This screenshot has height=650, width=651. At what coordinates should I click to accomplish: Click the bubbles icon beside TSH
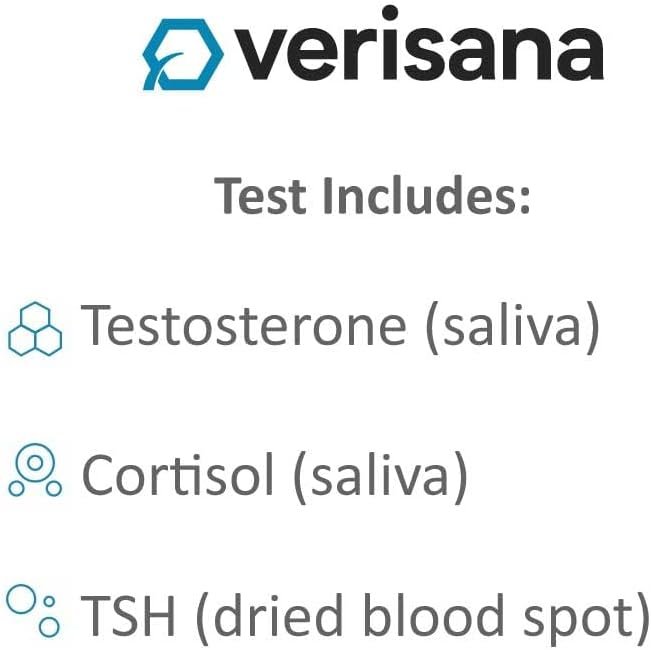pyautogui.click(x=34, y=612)
